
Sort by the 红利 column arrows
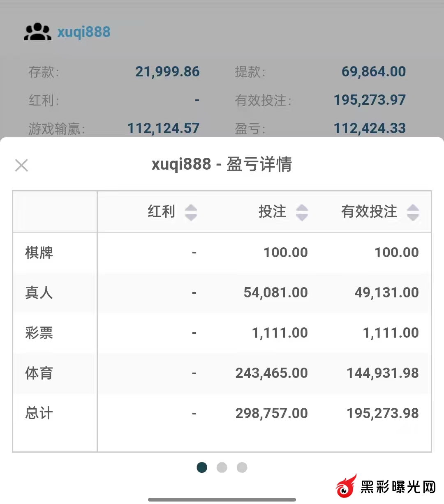click(x=191, y=212)
